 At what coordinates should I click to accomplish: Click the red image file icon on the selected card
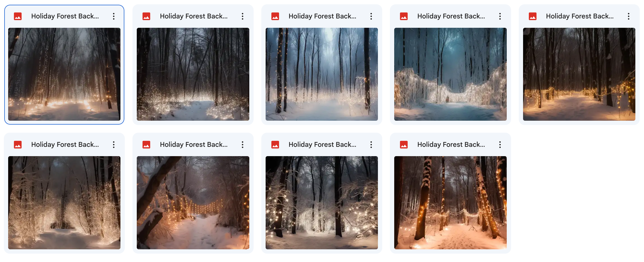[x=18, y=16]
